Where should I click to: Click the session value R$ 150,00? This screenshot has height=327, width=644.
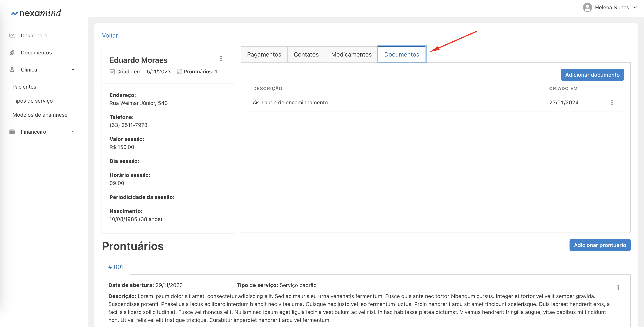point(122,147)
